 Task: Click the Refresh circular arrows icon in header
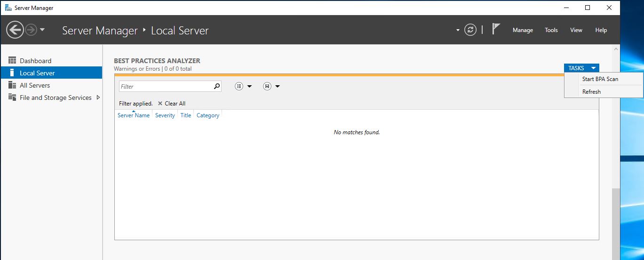tap(470, 30)
